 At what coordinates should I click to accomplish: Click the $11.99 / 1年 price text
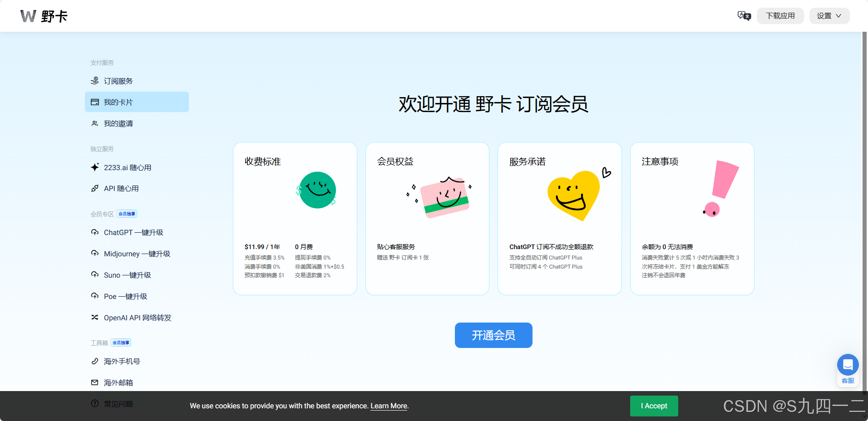tap(262, 247)
